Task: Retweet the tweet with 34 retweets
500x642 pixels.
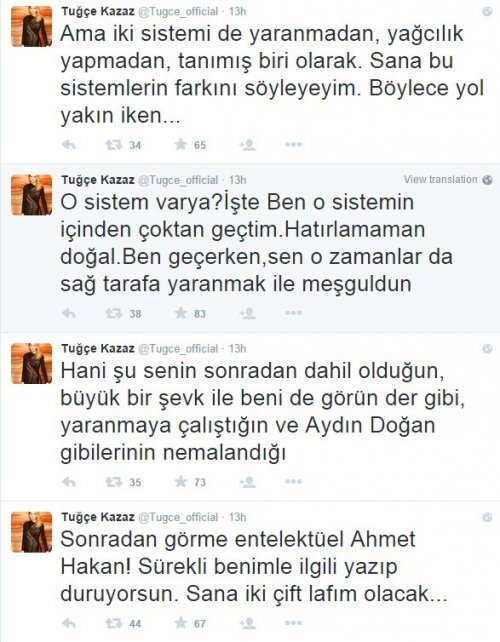Action: click(x=113, y=145)
